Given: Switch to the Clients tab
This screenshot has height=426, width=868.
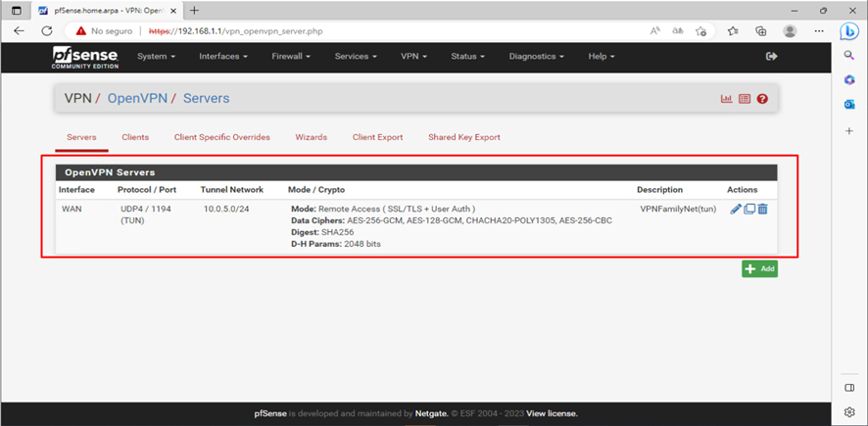Looking at the screenshot, I should [135, 137].
